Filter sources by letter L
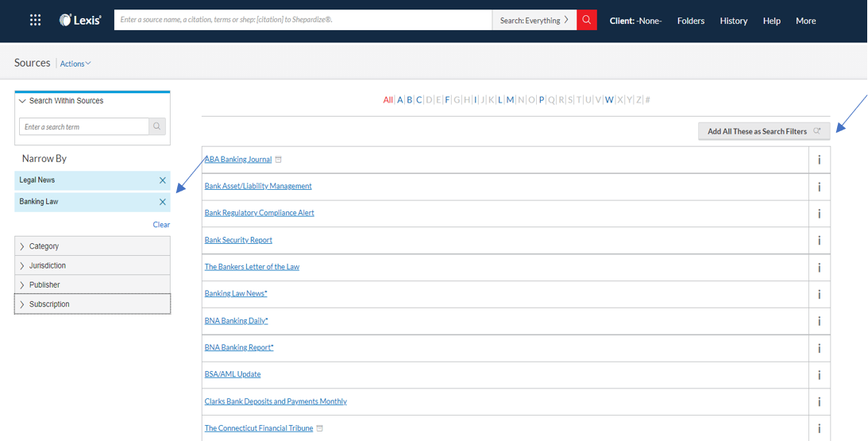 500,100
